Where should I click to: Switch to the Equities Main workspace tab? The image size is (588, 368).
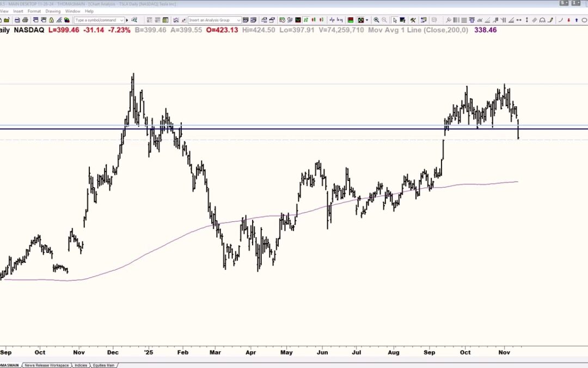[x=103, y=365]
